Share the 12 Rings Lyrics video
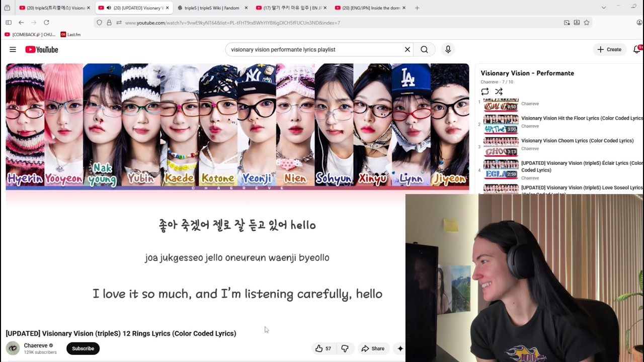Screen dimensions: 644x362 [x=373, y=348]
